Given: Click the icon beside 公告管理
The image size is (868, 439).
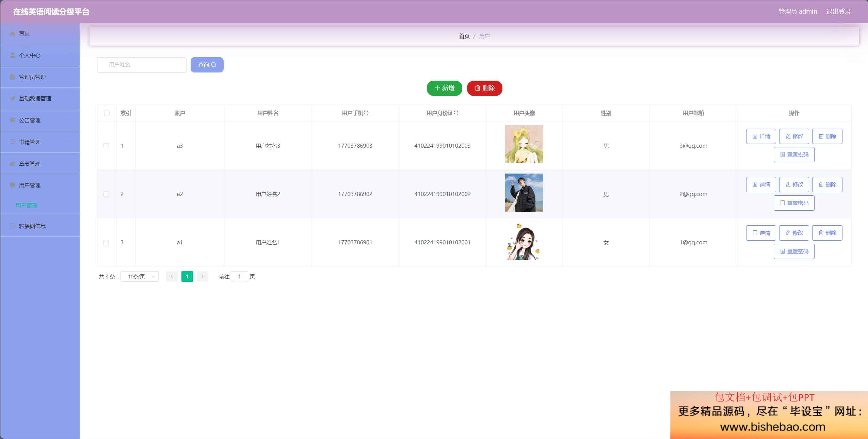Looking at the screenshot, I should 13,120.
